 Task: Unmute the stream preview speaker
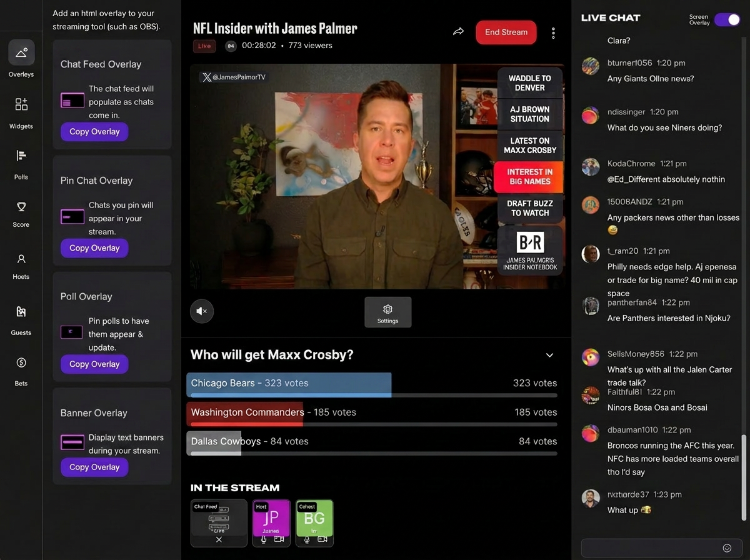[x=202, y=311]
